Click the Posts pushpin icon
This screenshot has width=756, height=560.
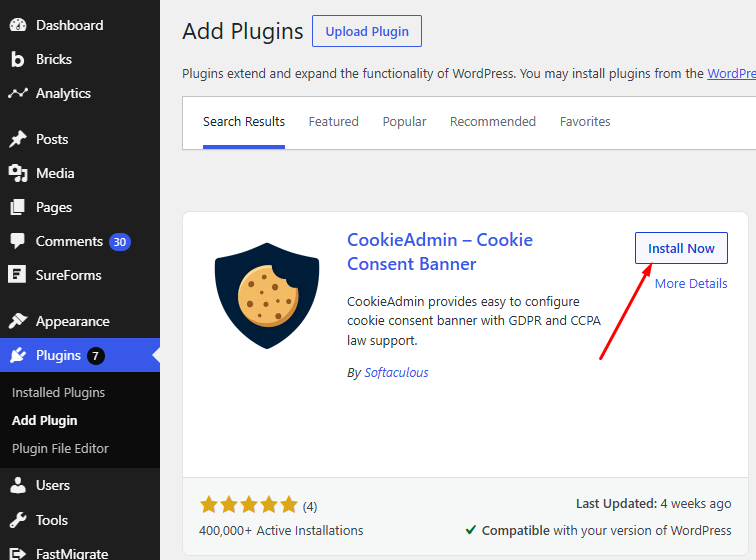(18, 139)
